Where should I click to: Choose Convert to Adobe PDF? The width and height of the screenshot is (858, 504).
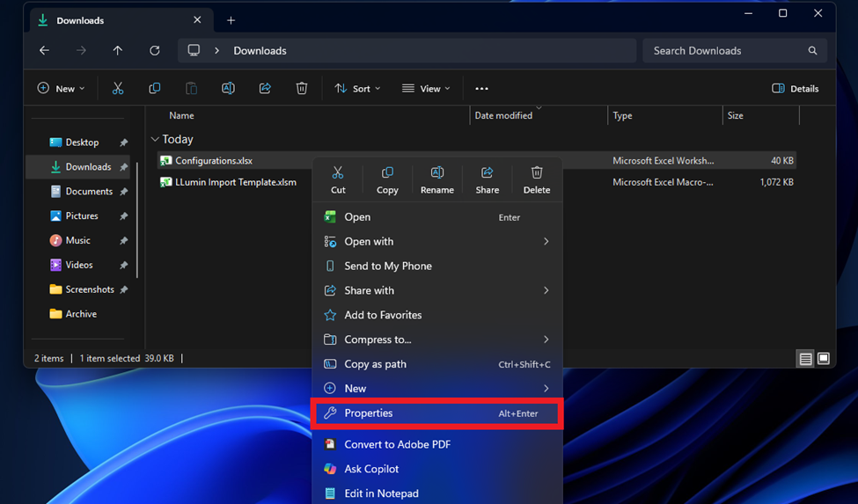(x=397, y=445)
